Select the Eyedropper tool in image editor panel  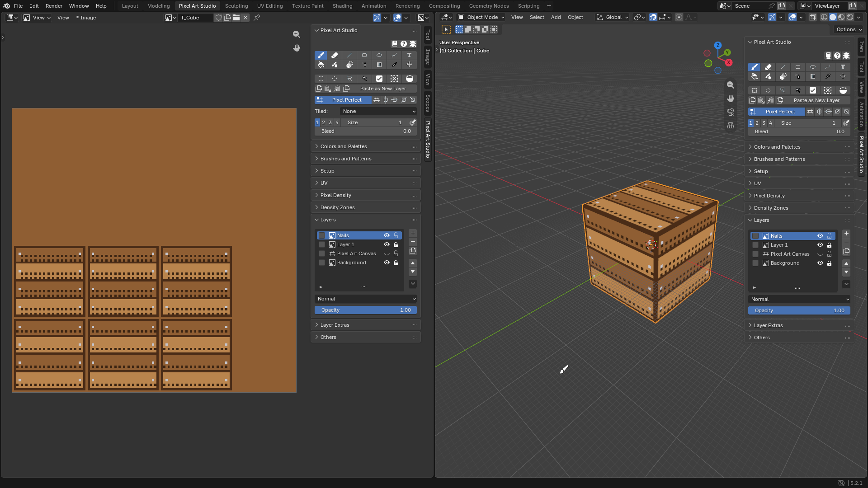pos(394,65)
